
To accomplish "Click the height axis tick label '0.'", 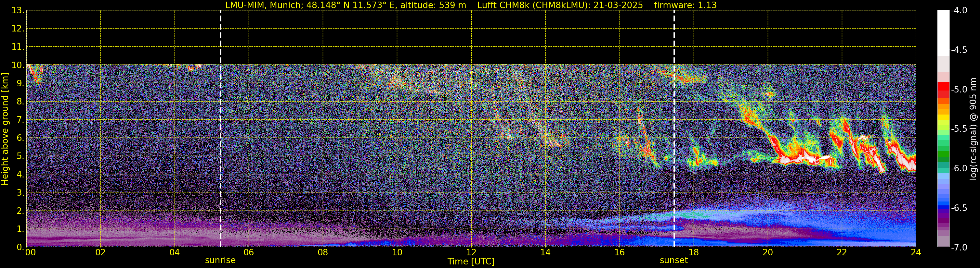I will point(20,247).
